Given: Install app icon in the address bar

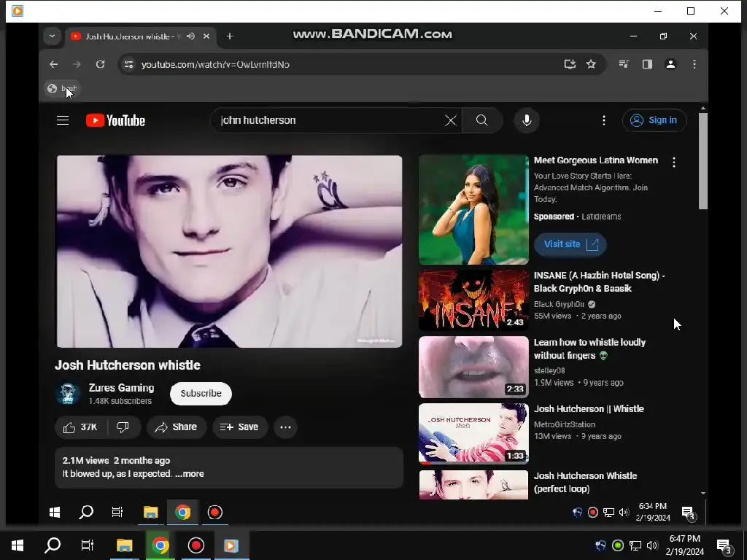Looking at the screenshot, I should click(x=570, y=64).
